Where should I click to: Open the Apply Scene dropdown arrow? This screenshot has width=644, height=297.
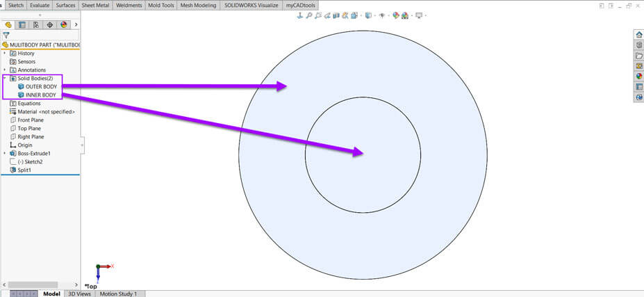[x=412, y=15]
